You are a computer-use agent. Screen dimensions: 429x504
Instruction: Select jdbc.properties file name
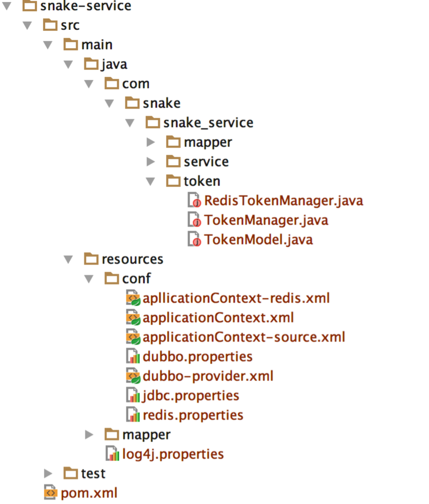coord(191,396)
